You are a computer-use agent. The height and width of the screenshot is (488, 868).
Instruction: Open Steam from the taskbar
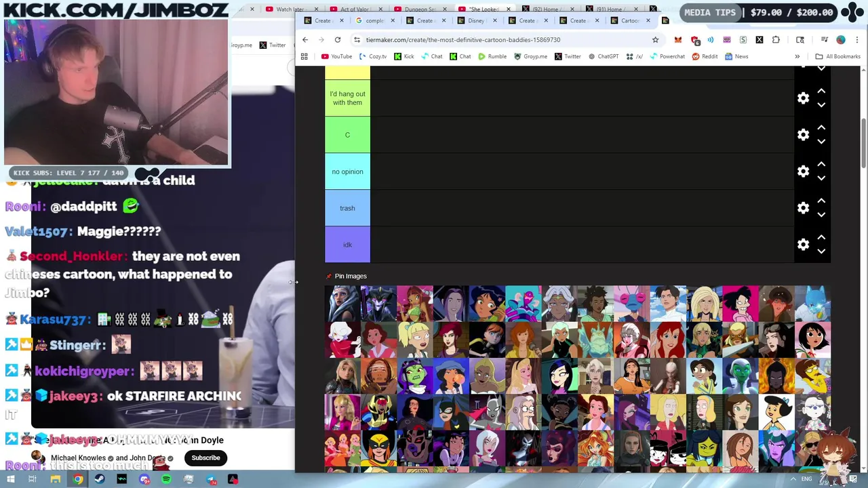coord(100,479)
